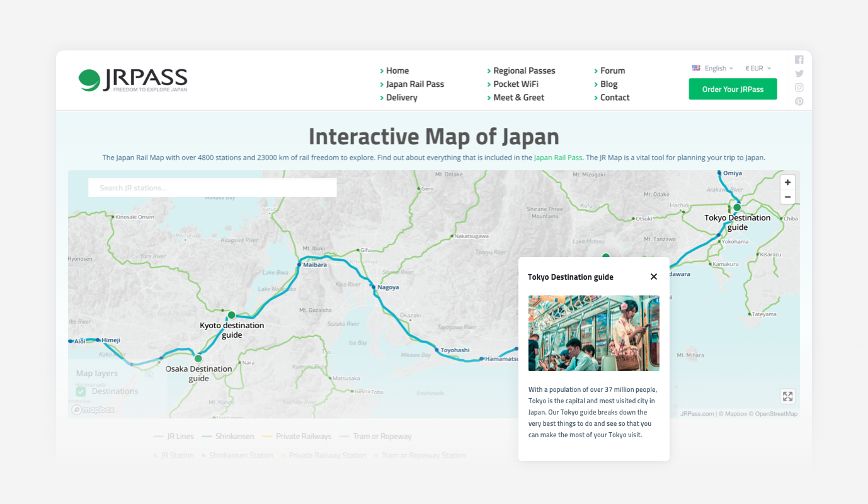Click the Kyoto destination green marker
Screen dimensions: 868x504
(231, 315)
